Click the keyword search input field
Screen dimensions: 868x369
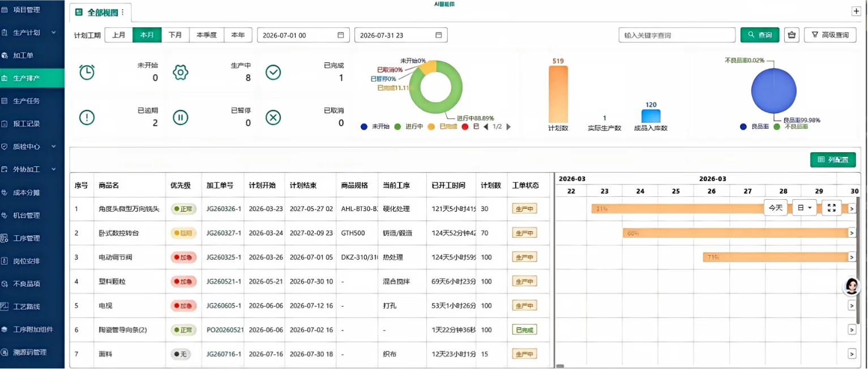tap(677, 35)
